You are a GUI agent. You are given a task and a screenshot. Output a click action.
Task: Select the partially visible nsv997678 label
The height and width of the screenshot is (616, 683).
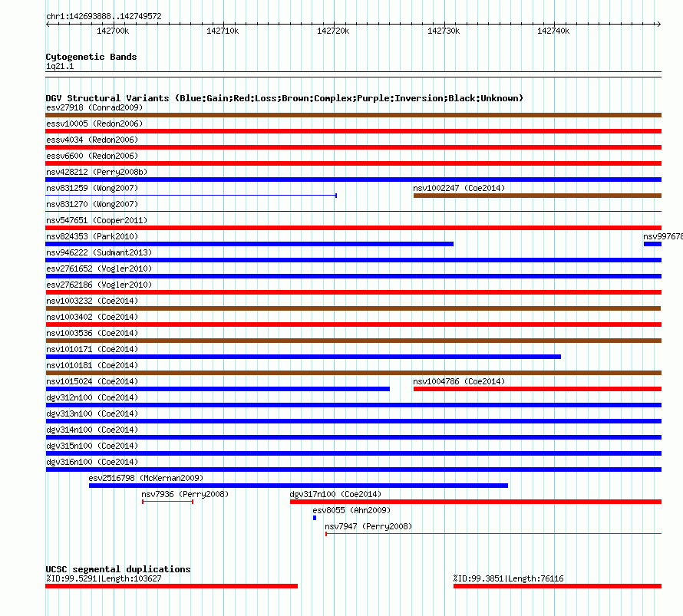tap(663, 236)
